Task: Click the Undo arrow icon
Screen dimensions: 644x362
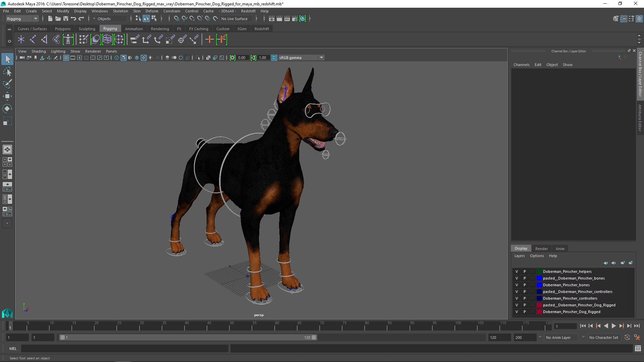Action: (x=73, y=19)
